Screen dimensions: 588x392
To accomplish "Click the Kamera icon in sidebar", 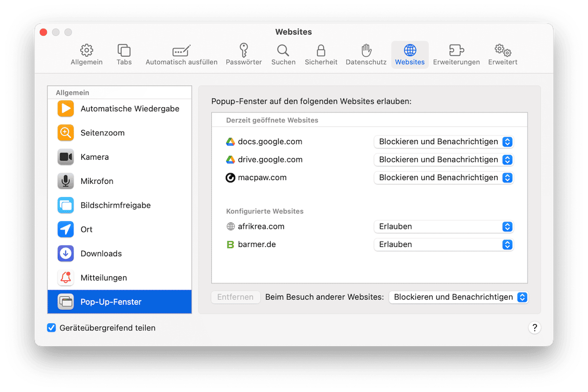I will tap(66, 157).
